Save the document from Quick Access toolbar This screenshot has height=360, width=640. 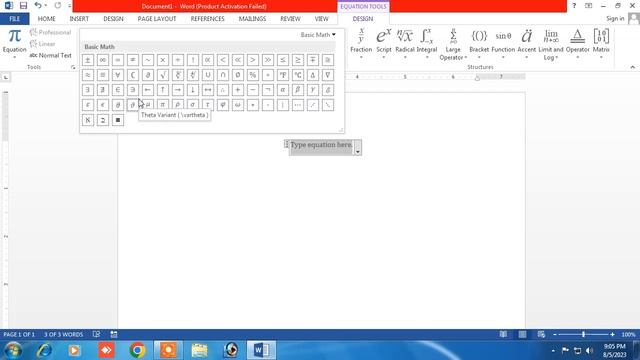click(23, 6)
